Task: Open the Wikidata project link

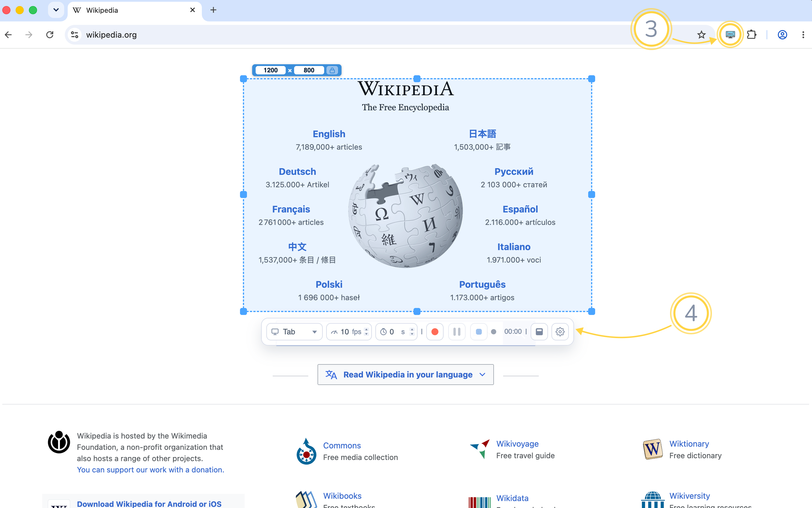Action: point(512,498)
